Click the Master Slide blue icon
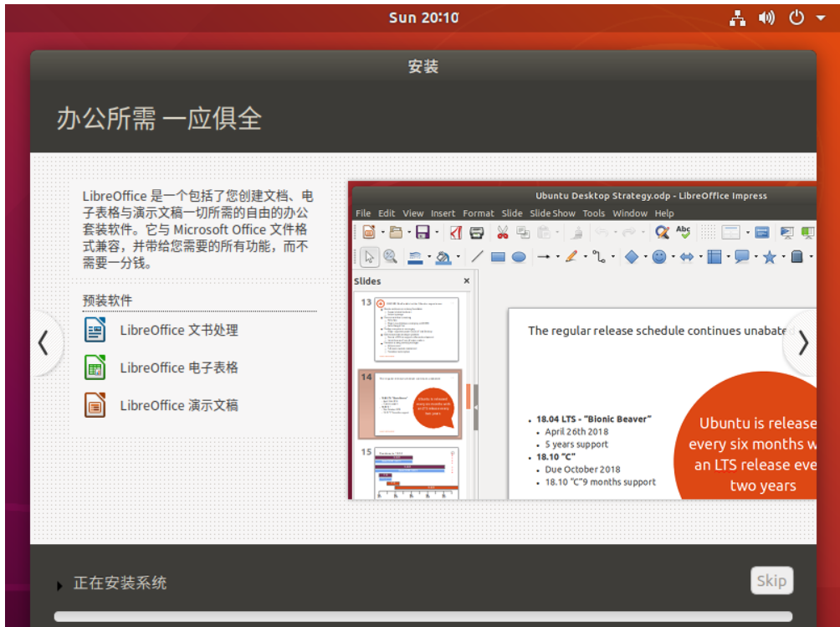Image resolution: width=840 pixels, height=627 pixels. point(762,232)
